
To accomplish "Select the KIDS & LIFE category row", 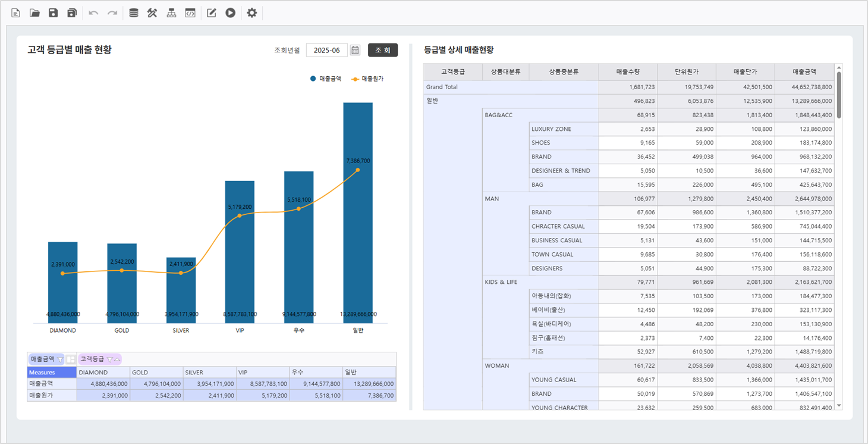I will click(x=540, y=282).
